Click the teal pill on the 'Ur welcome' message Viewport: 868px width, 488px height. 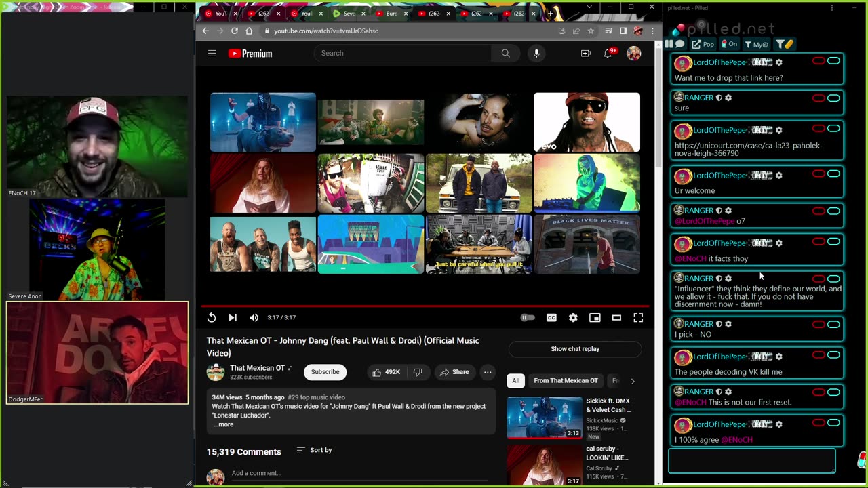pyautogui.click(x=833, y=174)
